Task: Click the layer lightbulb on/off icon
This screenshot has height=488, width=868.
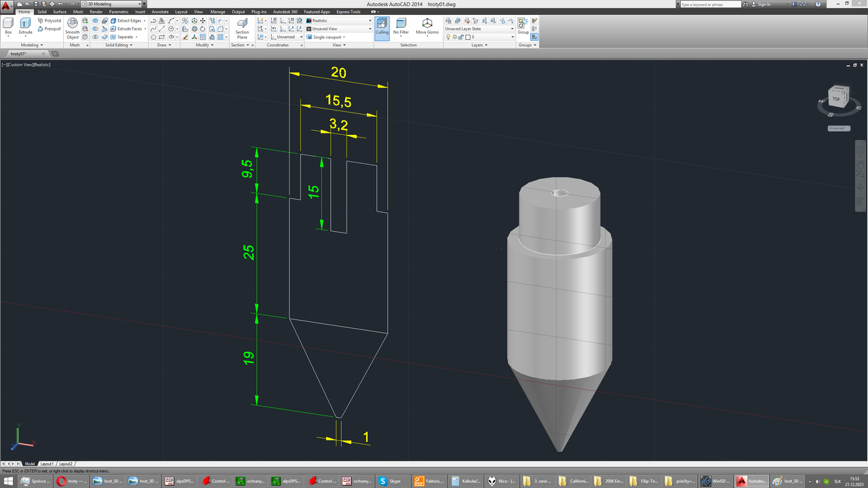Action: coord(448,37)
